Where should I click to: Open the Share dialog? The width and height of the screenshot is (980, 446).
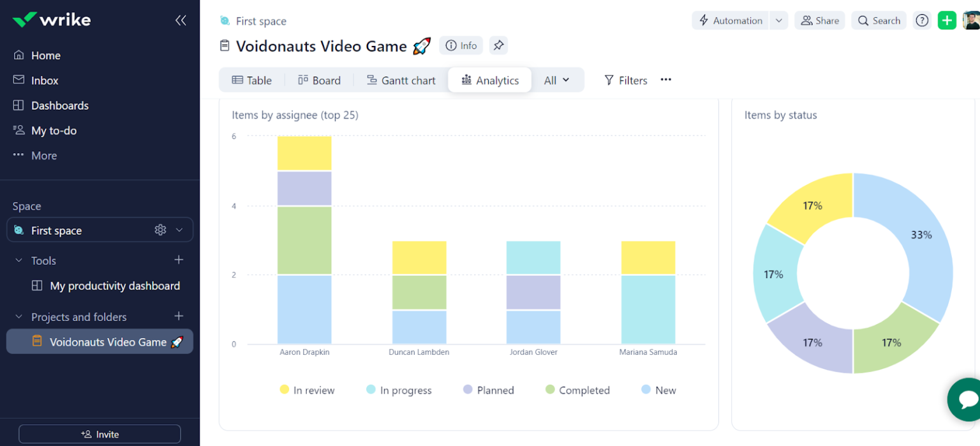pos(820,20)
